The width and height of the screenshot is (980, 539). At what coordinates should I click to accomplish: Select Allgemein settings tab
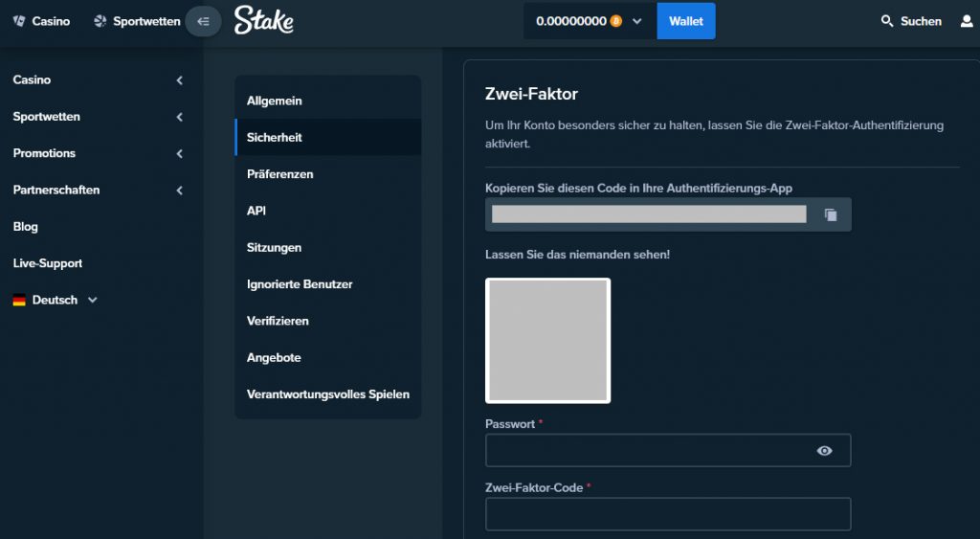pyautogui.click(x=327, y=101)
